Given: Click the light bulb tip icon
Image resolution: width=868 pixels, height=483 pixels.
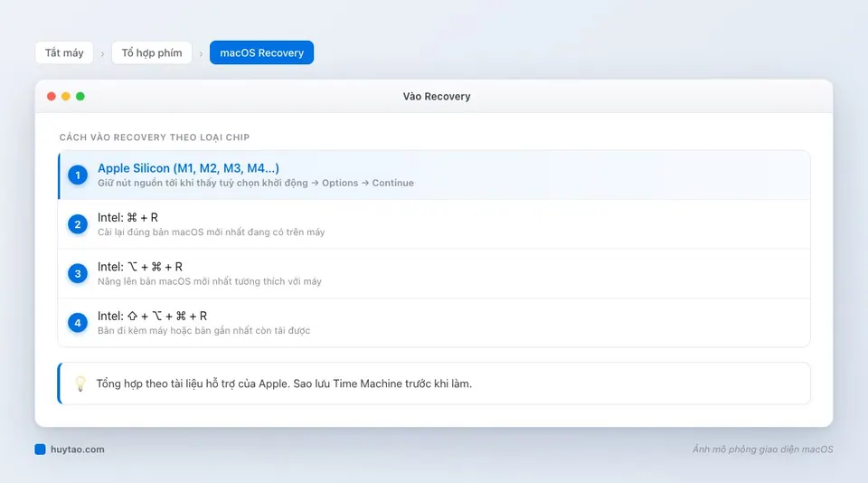Looking at the screenshot, I should 80,384.
